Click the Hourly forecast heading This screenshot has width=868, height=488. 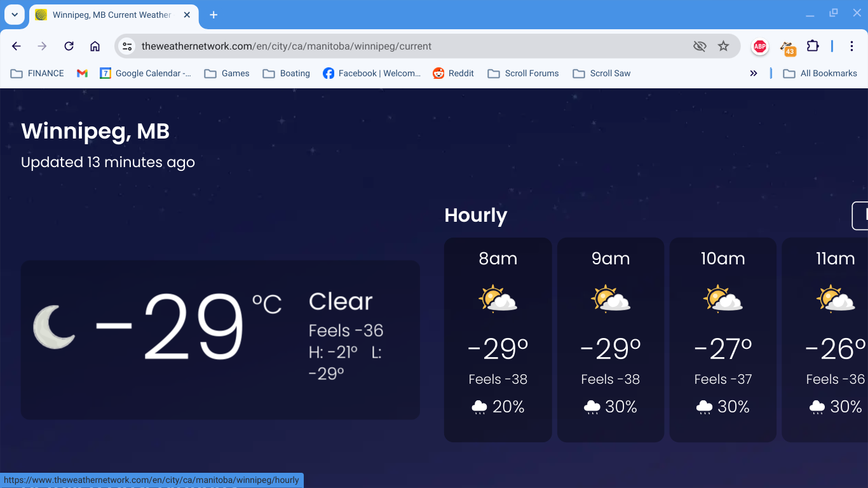click(475, 215)
